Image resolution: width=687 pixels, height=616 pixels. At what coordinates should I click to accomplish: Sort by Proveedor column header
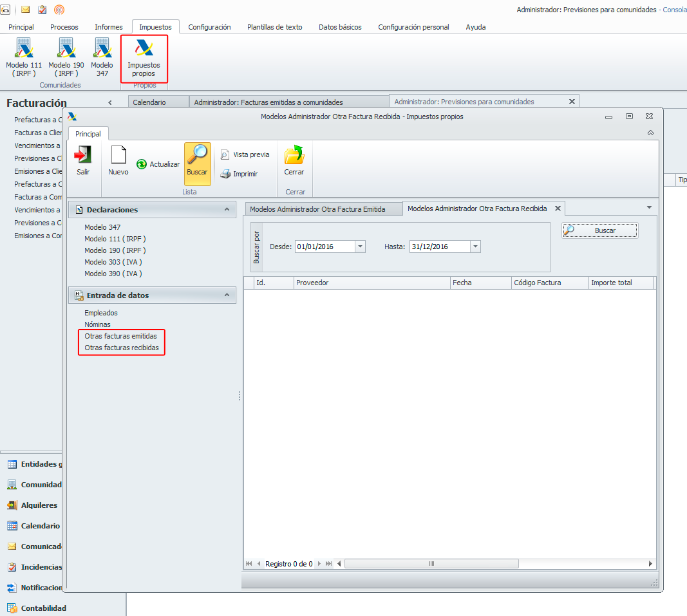point(372,283)
